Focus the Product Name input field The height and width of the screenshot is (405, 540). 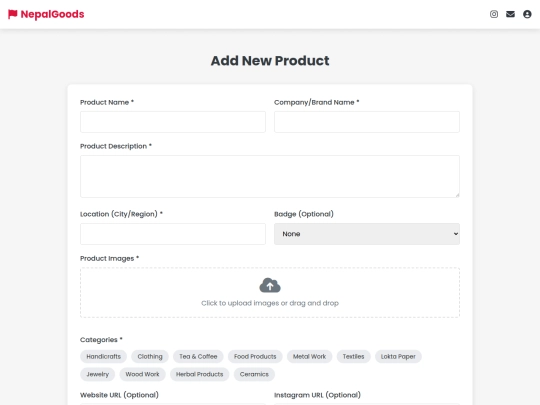(x=173, y=122)
